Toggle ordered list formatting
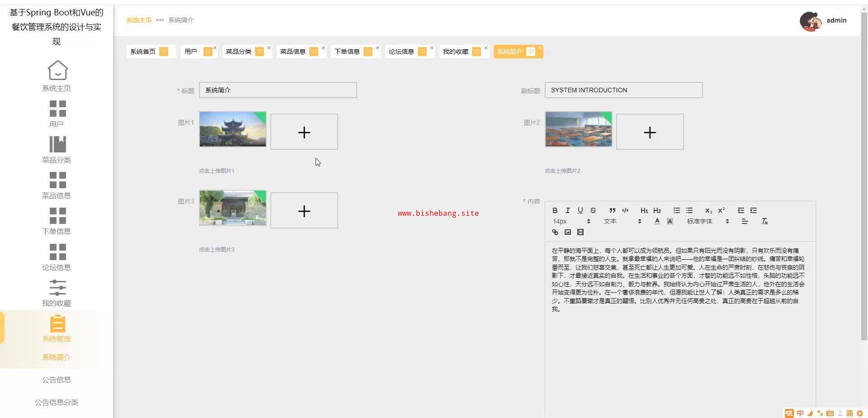Screen dimensions: 868x418 click(x=676, y=210)
